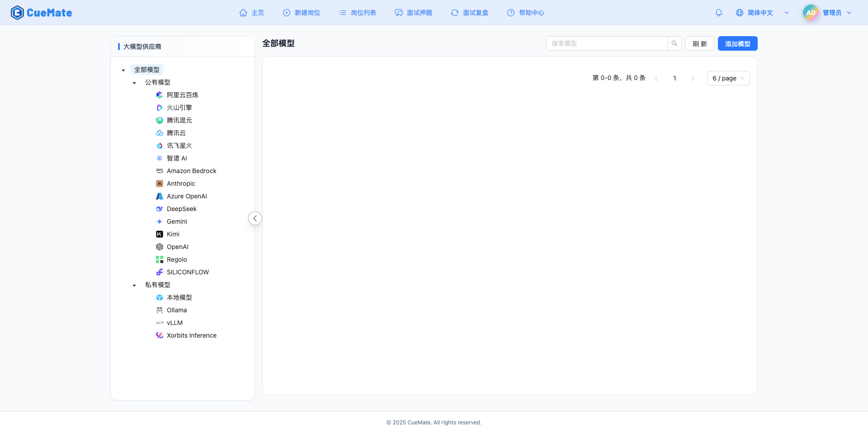Open the notification bell icon
This screenshot has height=433, width=868.
pyautogui.click(x=718, y=13)
